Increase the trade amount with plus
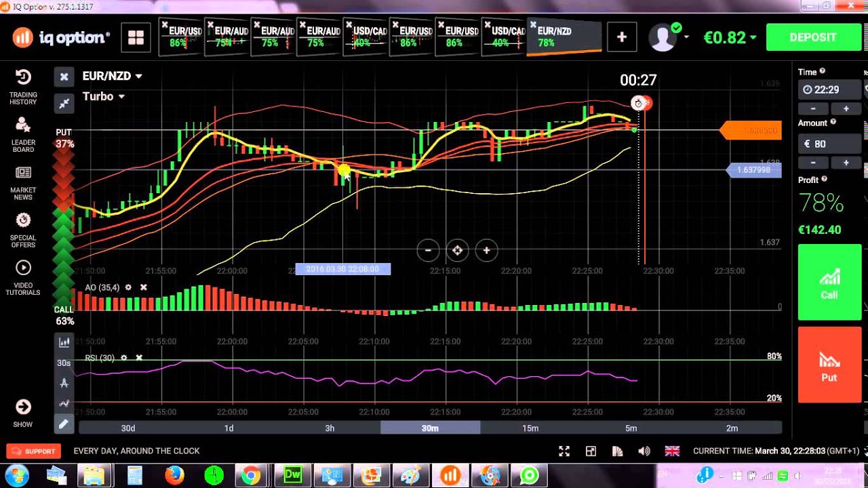 pyautogui.click(x=846, y=163)
